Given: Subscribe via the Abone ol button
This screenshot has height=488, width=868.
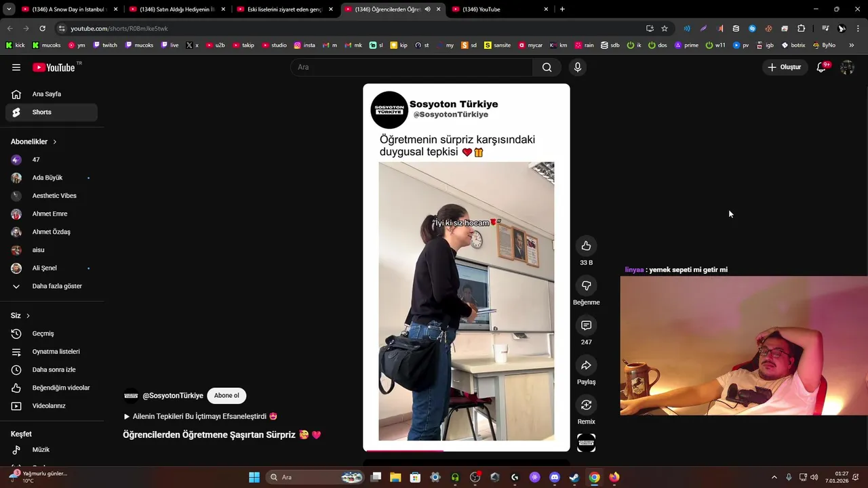Looking at the screenshot, I should tap(226, 396).
